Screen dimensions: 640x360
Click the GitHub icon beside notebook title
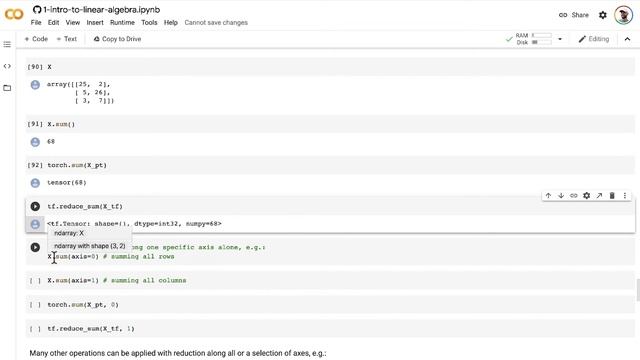(37, 10)
